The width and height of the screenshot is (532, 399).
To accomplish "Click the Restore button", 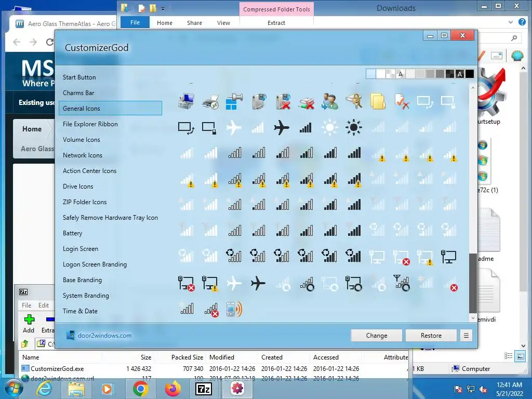I will click(x=431, y=336).
